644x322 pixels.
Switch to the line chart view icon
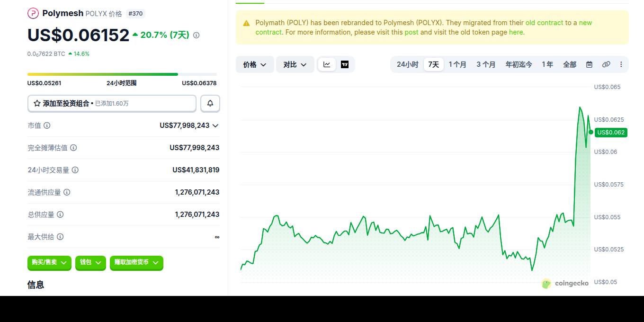(327, 64)
